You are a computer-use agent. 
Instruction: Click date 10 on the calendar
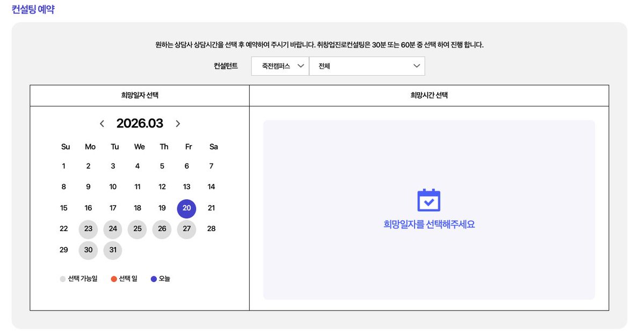click(113, 187)
